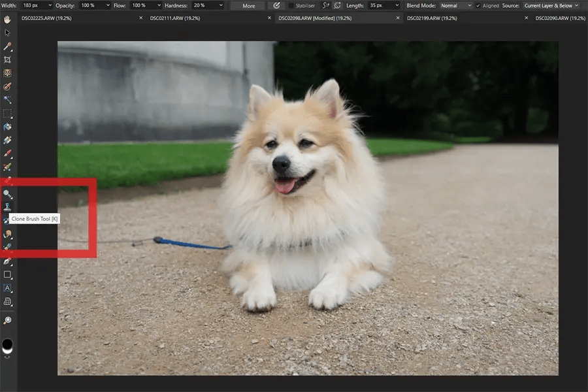Select the Pen tool

7,261
